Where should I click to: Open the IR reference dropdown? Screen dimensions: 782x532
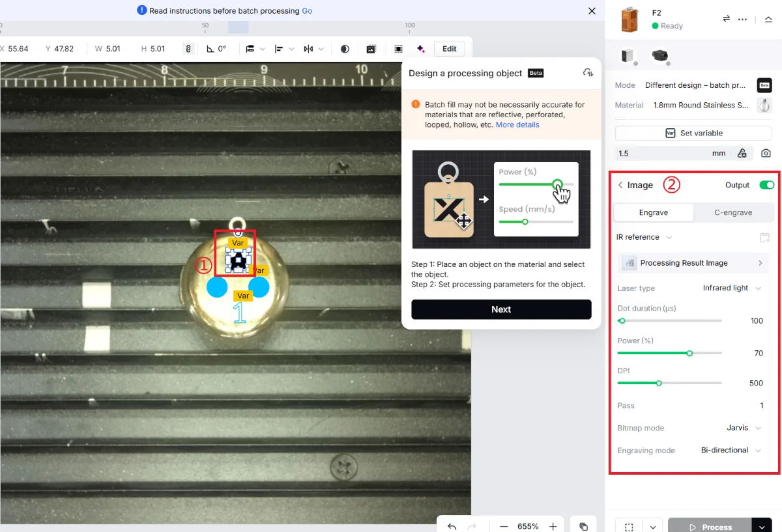(644, 237)
